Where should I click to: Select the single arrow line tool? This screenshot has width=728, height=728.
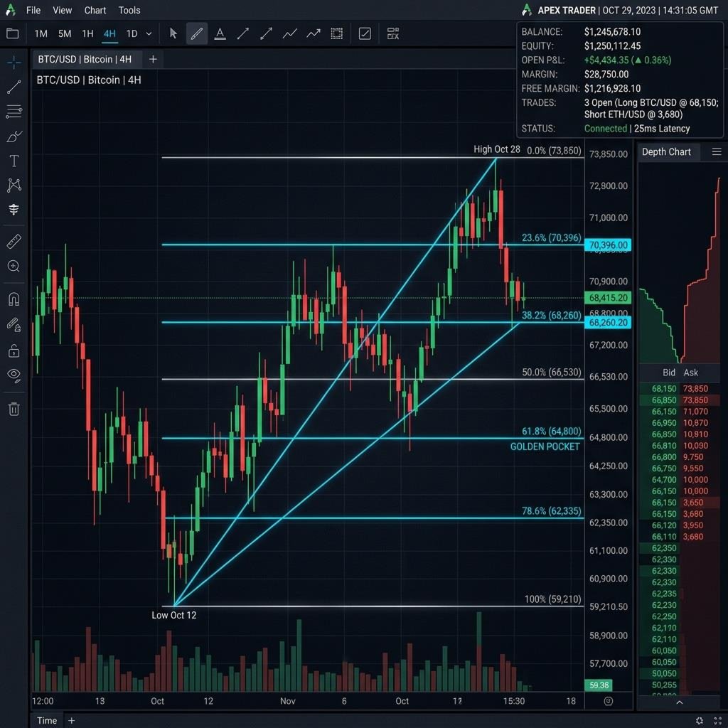point(243,33)
